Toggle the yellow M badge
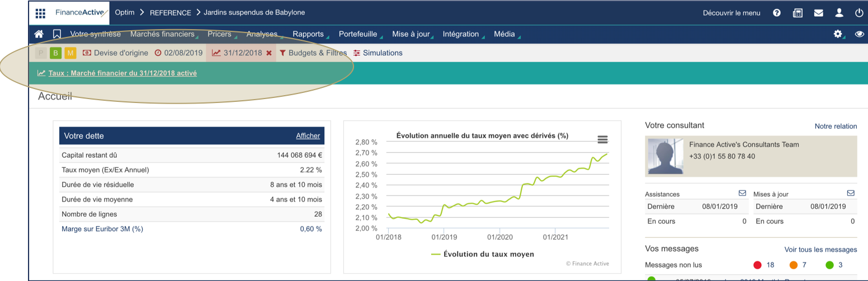 tap(70, 53)
